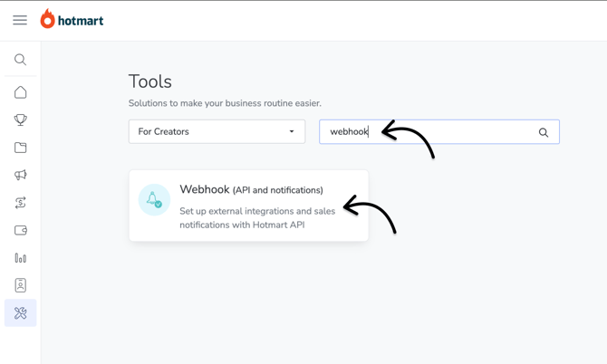The height and width of the screenshot is (364, 607).
Task: Click the webhook search input field
Action: click(439, 132)
